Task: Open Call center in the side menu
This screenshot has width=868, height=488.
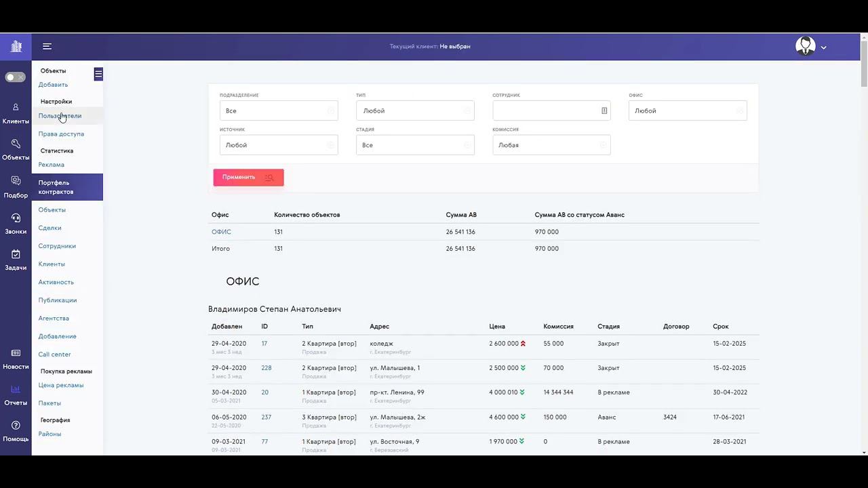Action: click(x=54, y=354)
